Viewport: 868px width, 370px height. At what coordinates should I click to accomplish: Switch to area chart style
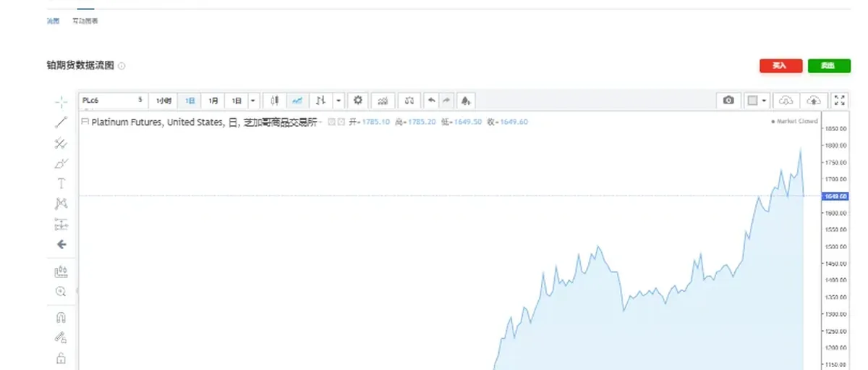[298, 101]
